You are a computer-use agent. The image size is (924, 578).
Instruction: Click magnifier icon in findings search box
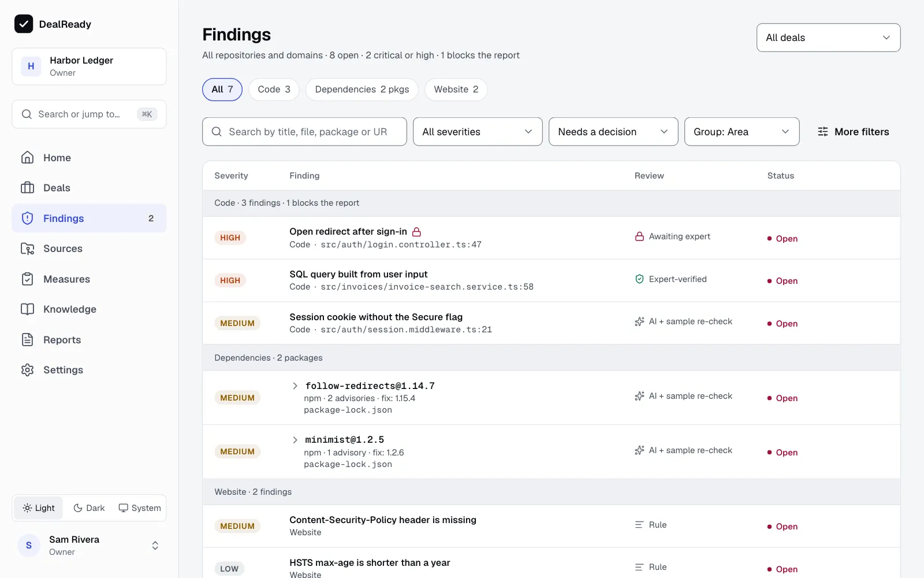click(x=217, y=132)
